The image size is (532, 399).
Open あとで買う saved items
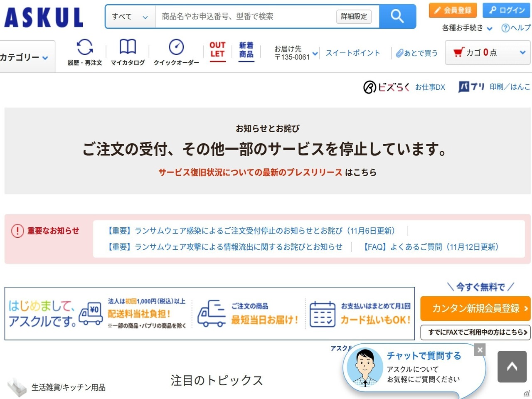[416, 53]
